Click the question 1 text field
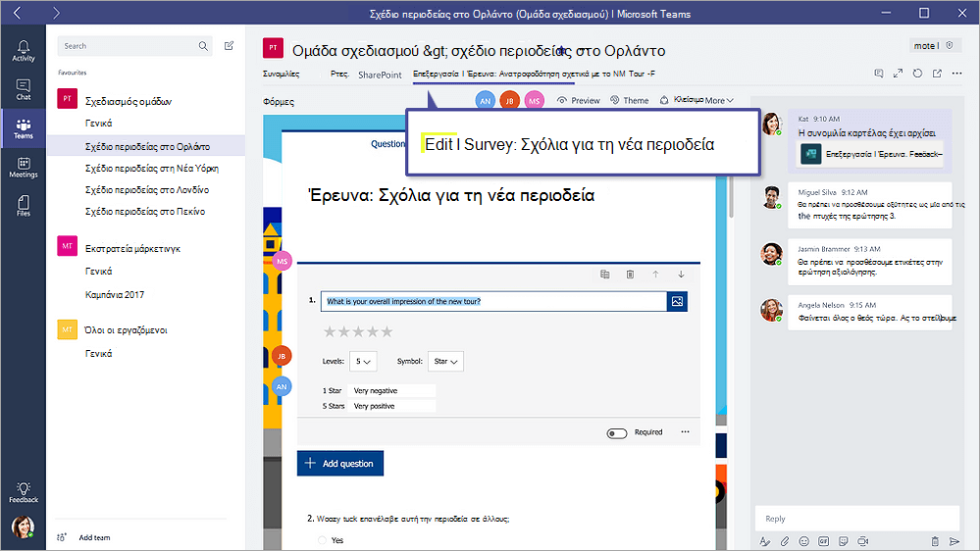The width and height of the screenshot is (980, 551). [493, 301]
